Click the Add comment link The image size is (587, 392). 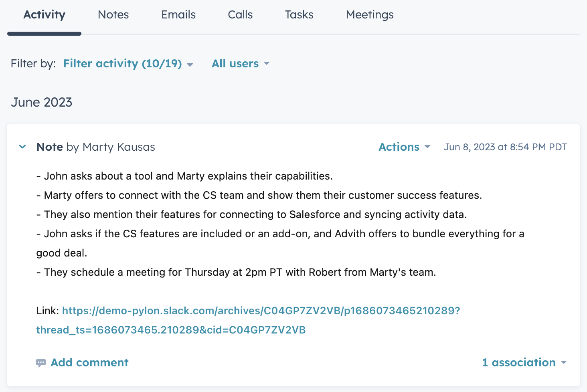tap(89, 362)
